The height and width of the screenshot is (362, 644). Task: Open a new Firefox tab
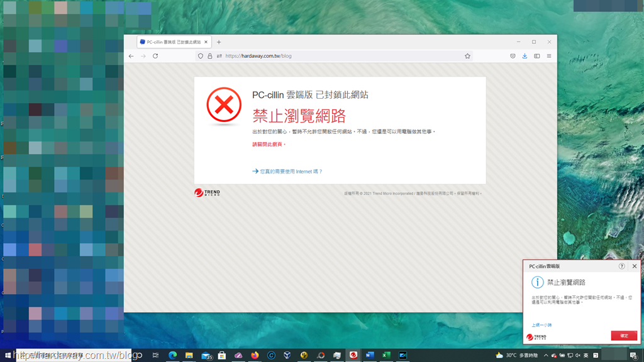coord(219,42)
